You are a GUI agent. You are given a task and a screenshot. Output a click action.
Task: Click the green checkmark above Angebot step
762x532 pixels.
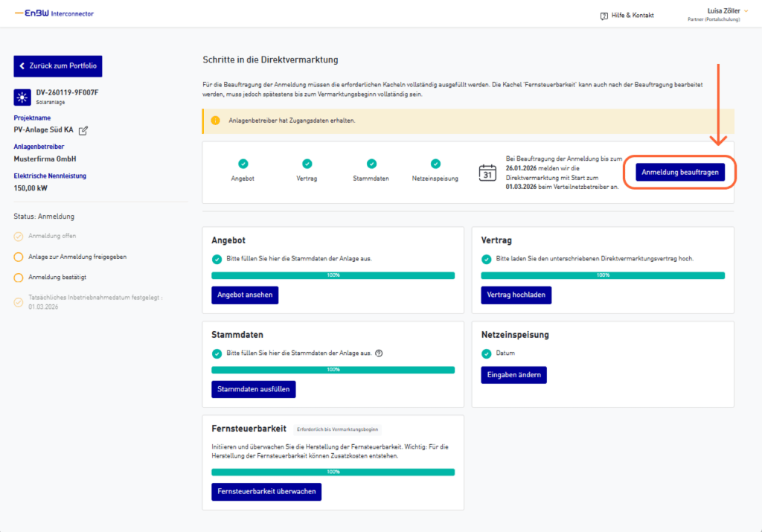click(x=243, y=164)
